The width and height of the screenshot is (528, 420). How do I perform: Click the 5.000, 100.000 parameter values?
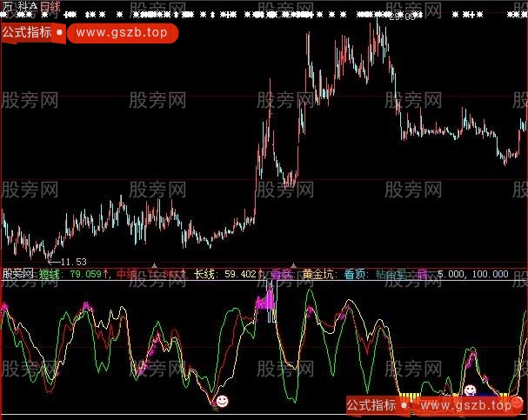(x=474, y=274)
